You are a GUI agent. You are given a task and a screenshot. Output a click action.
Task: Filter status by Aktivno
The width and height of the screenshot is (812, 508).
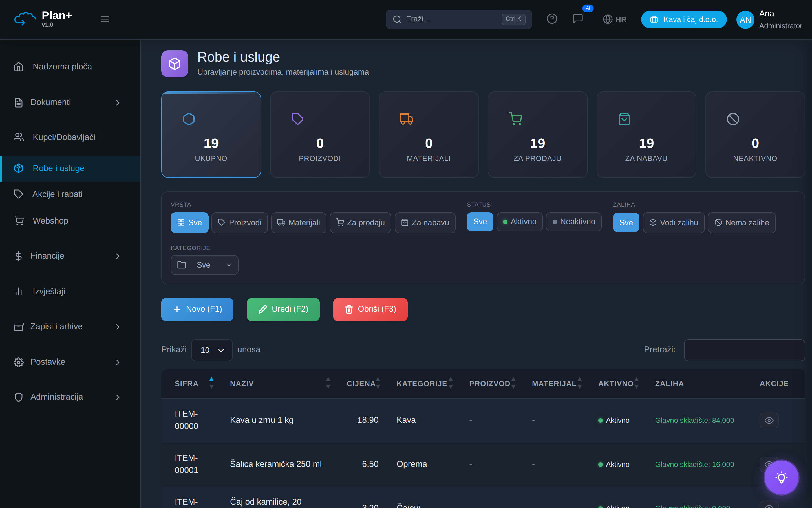pos(520,222)
